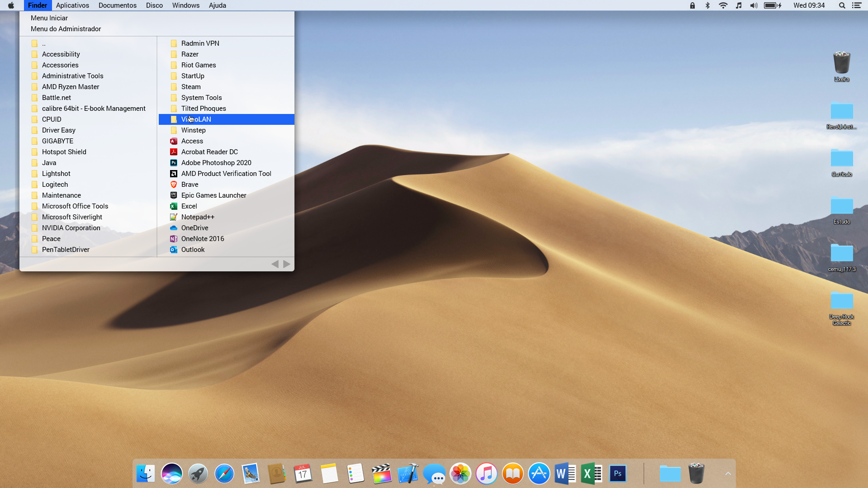Select Menu do Administrador entry
The height and width of the screenshot is (488, 868).
coord(66,29)
